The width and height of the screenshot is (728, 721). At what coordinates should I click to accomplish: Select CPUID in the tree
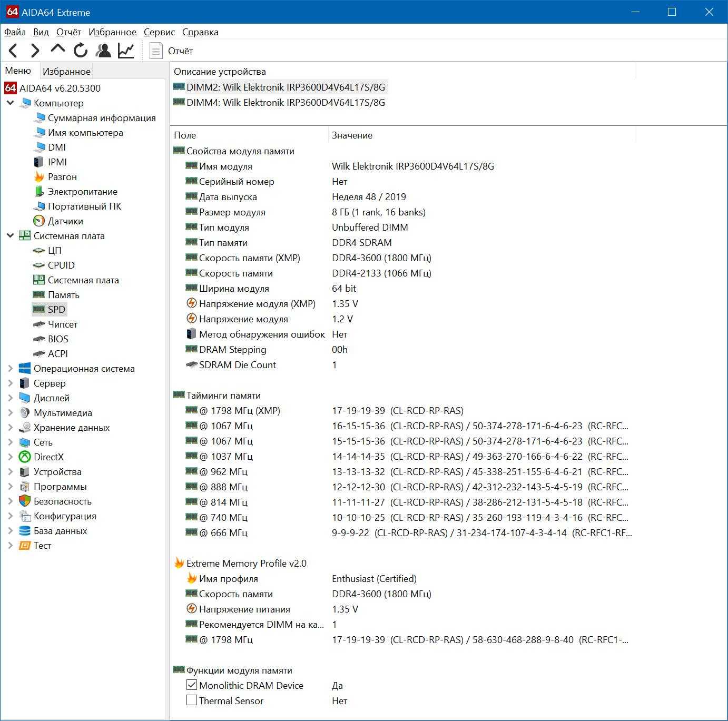coord(61,265)
